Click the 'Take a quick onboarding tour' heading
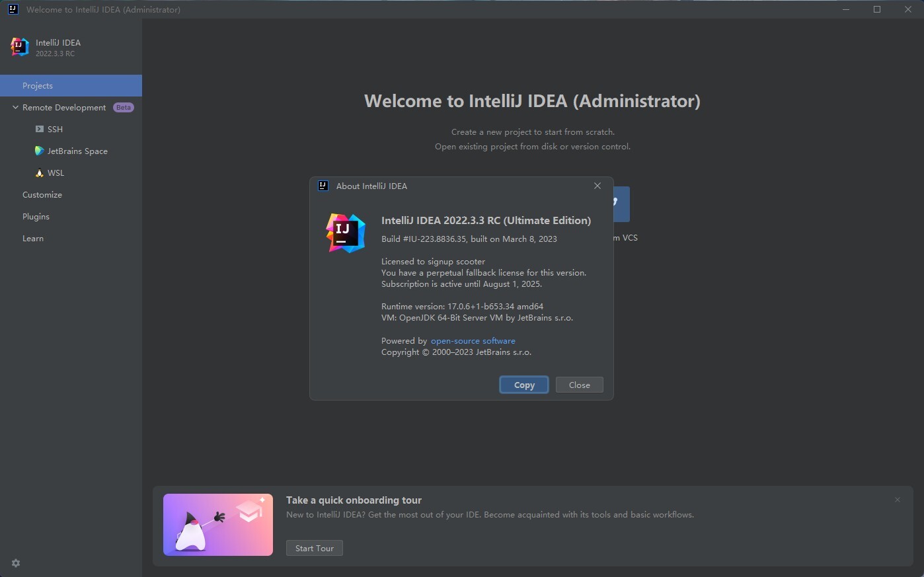The image size is (924, 577). 354,500
